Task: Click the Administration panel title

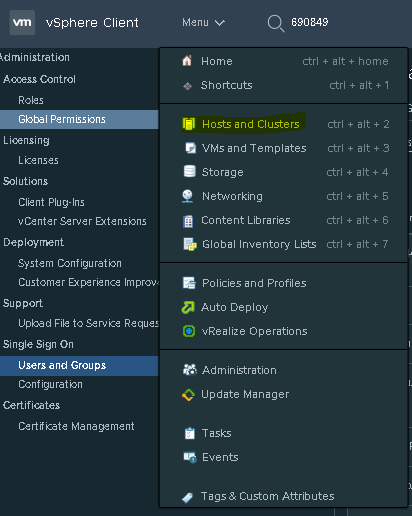Action: click(35, 57)
